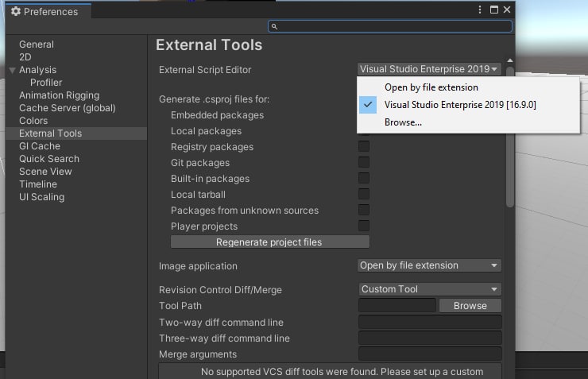Toggle Local tarball checkbox

coord(364,194)
